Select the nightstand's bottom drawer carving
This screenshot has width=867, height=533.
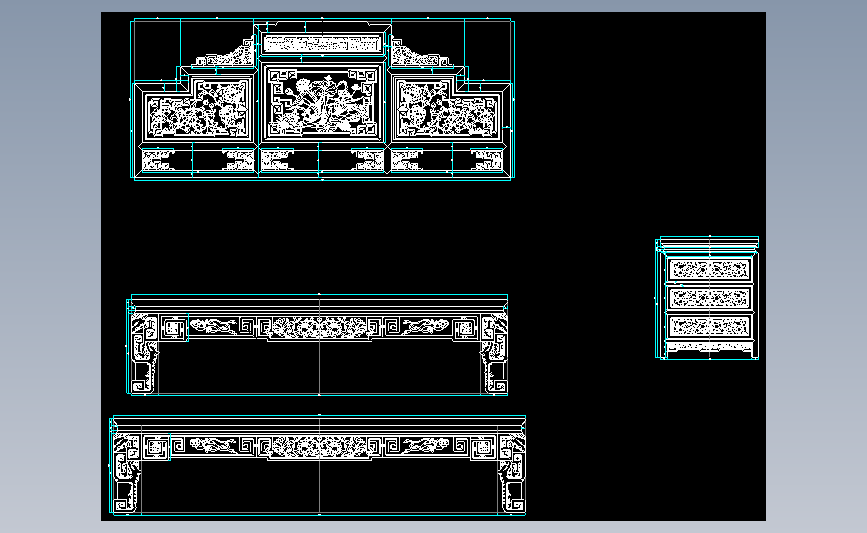tap(709, 326)
